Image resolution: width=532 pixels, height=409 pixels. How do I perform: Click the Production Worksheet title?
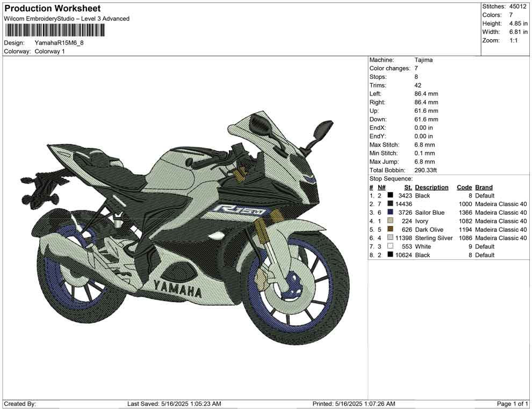(x=52, y=9)
